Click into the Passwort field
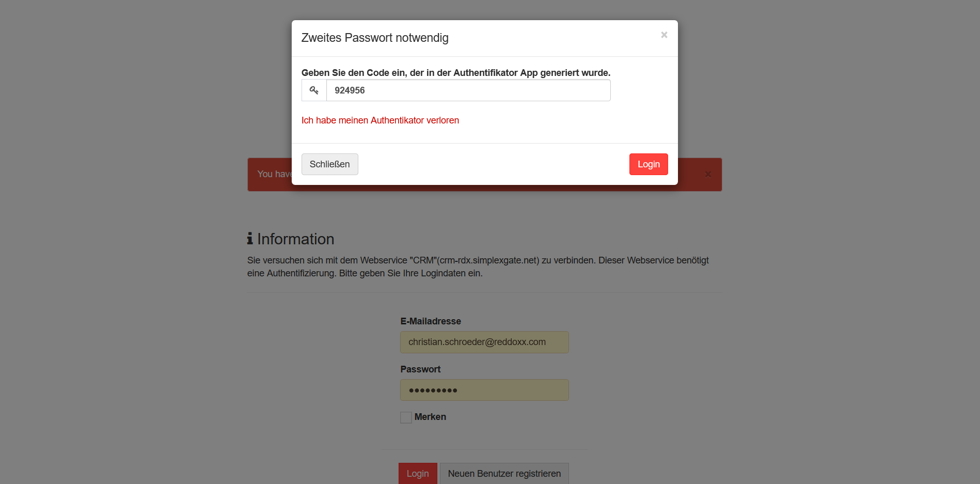 [x=484, y=390]
